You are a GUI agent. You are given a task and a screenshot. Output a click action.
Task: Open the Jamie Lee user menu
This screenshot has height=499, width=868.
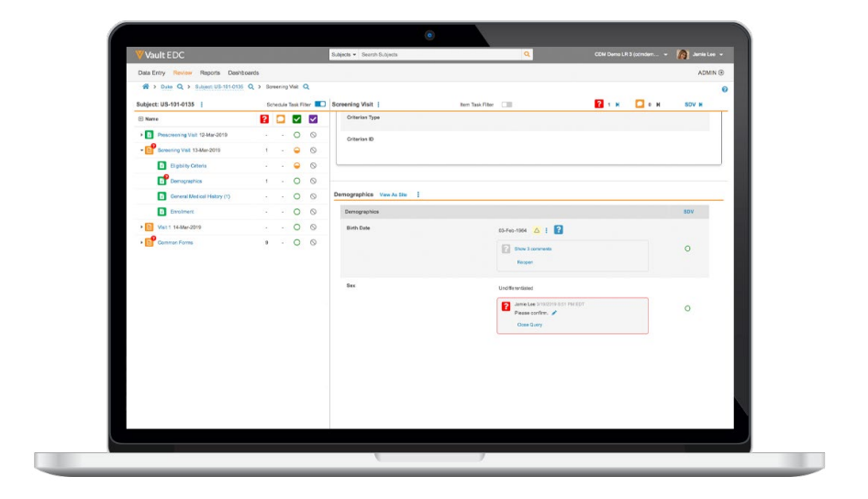click(701, 55)
